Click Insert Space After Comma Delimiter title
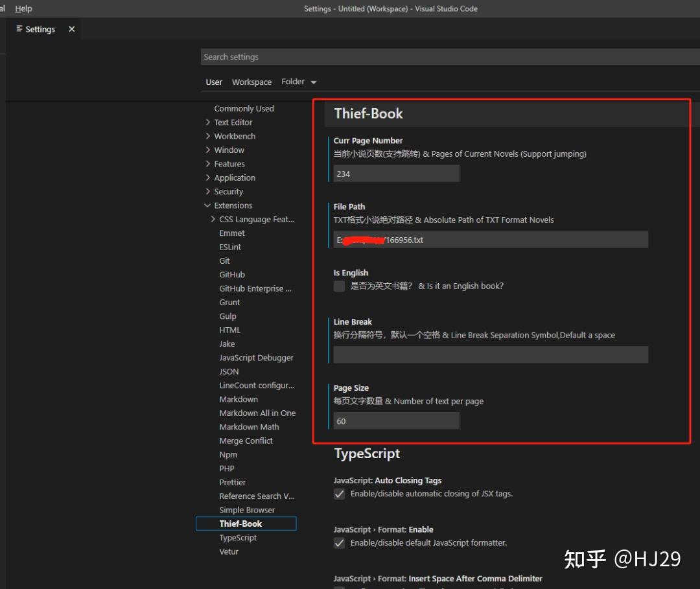Screen dimensions: 700x589 click(x=475, y=578)
